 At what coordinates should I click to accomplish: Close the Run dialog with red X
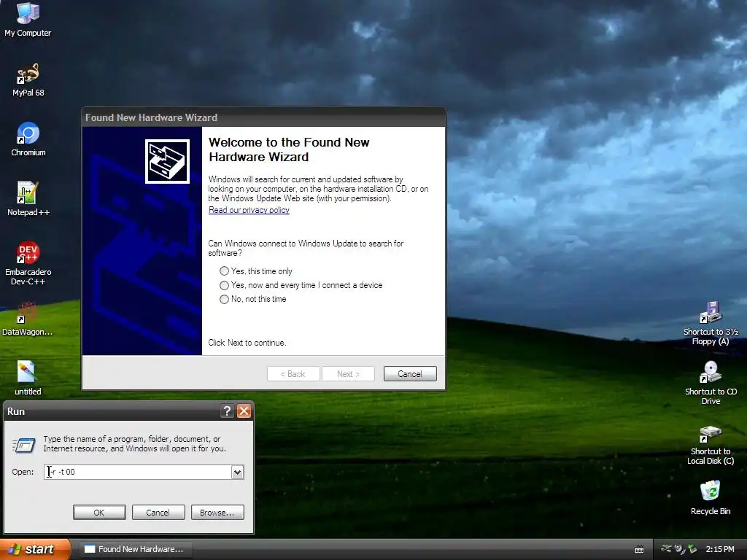click(244, 411)
